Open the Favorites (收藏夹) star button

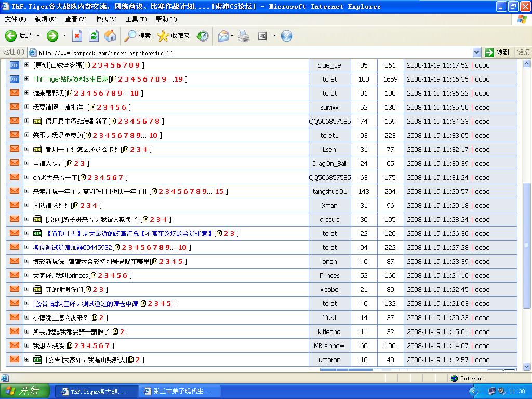coord(174,35)
